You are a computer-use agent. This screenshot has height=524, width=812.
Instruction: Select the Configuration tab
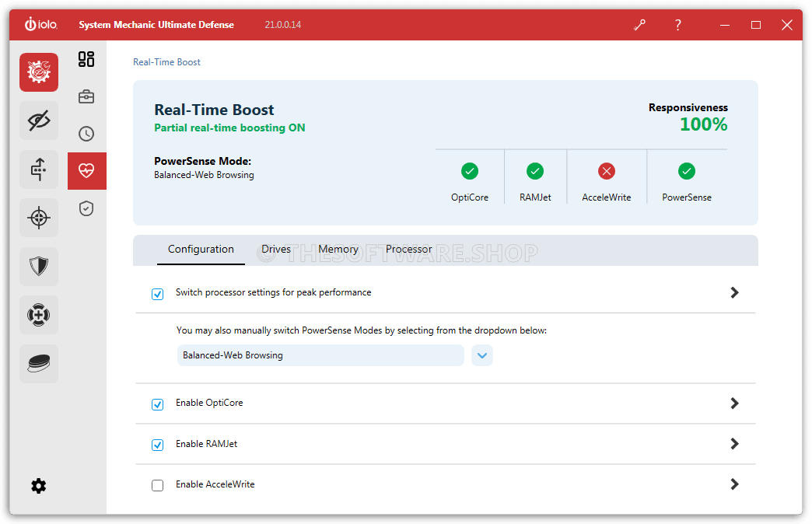tap(201, 249)
